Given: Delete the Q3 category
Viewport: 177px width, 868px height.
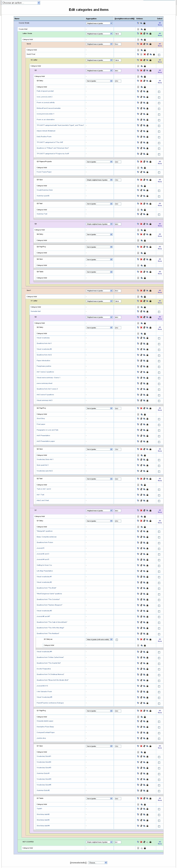Looking at the screenshot, I should pos(141,71).
